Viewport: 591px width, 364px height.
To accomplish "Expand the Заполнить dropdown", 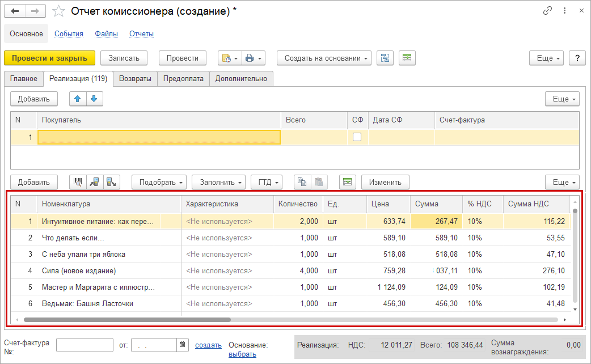I will click(218, 182).
